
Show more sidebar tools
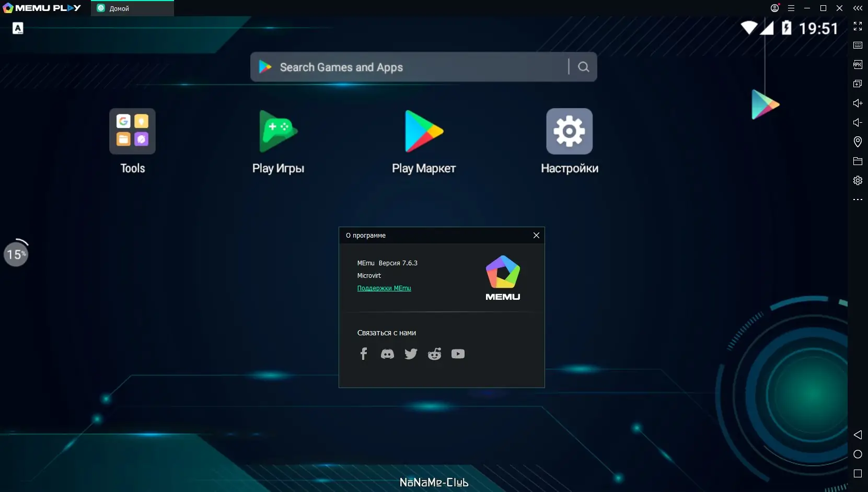pyautogui.click(x=858, y=200)
